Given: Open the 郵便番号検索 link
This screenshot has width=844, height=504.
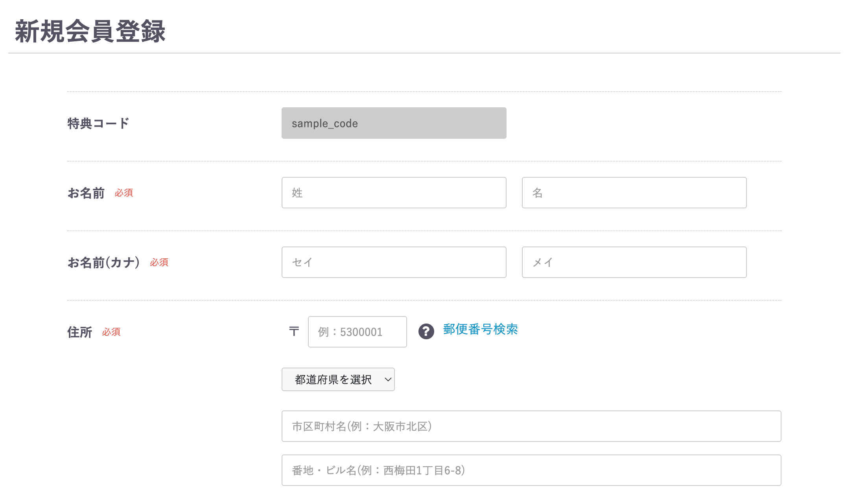Looking at the screenshot, I should pos(480,329).
